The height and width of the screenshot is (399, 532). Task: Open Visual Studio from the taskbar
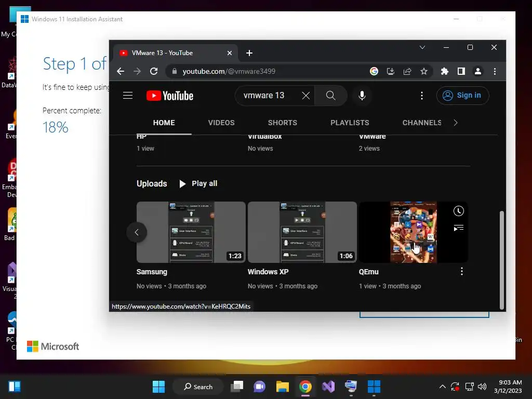pos(328,387)
